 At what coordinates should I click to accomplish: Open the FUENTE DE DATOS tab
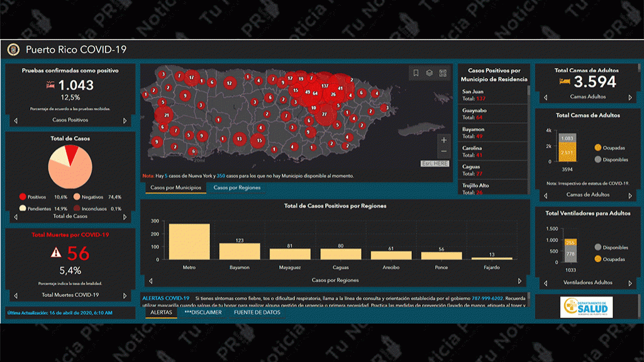(257, 312)
